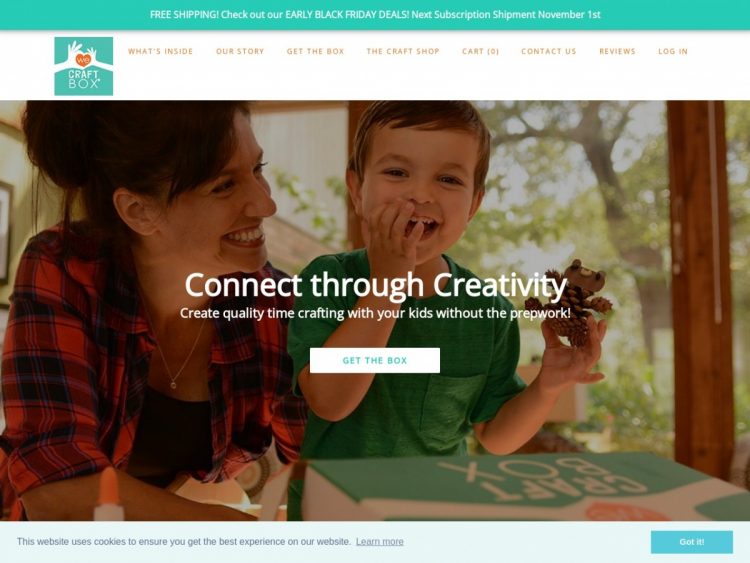Open the What's Inside menu item
The width and height of the screenshot is (750, 563).
click(x=160, y=51)
